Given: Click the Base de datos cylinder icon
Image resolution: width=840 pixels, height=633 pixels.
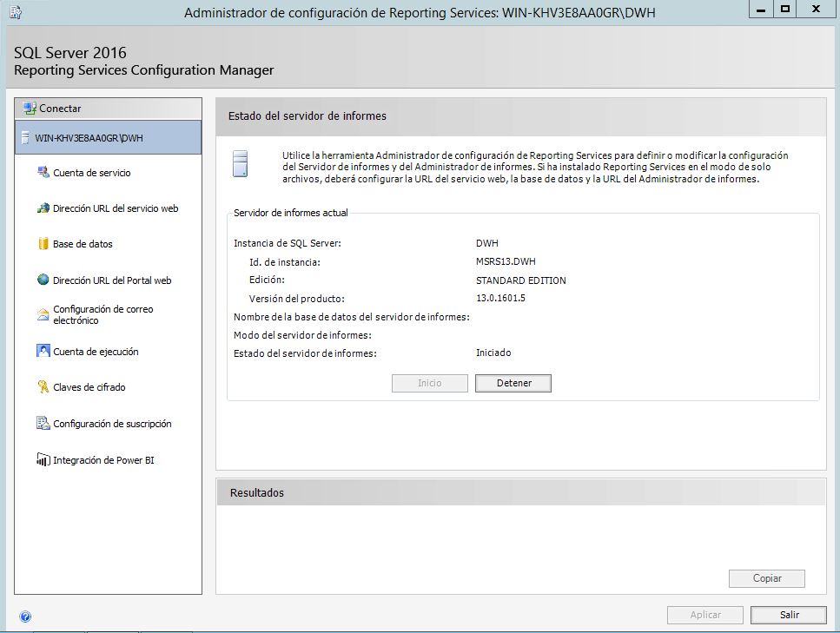Looking at the screenshot, I should click(43, 244).
